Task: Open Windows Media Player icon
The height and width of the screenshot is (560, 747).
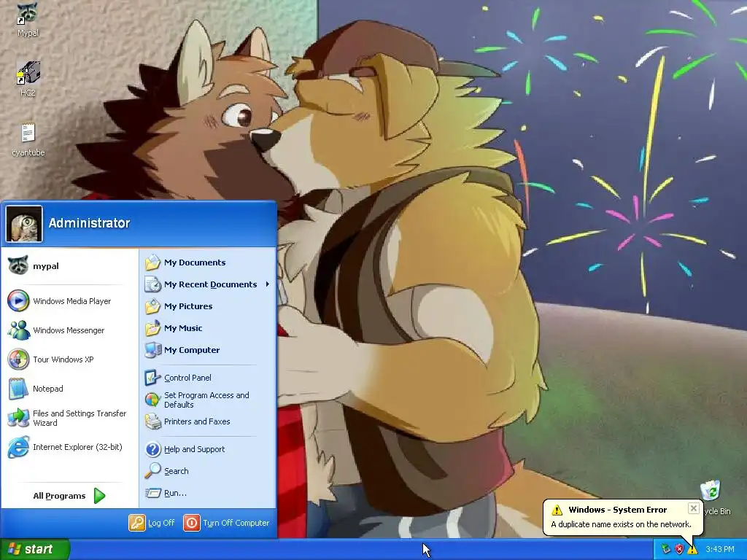Action: (18, 301)
